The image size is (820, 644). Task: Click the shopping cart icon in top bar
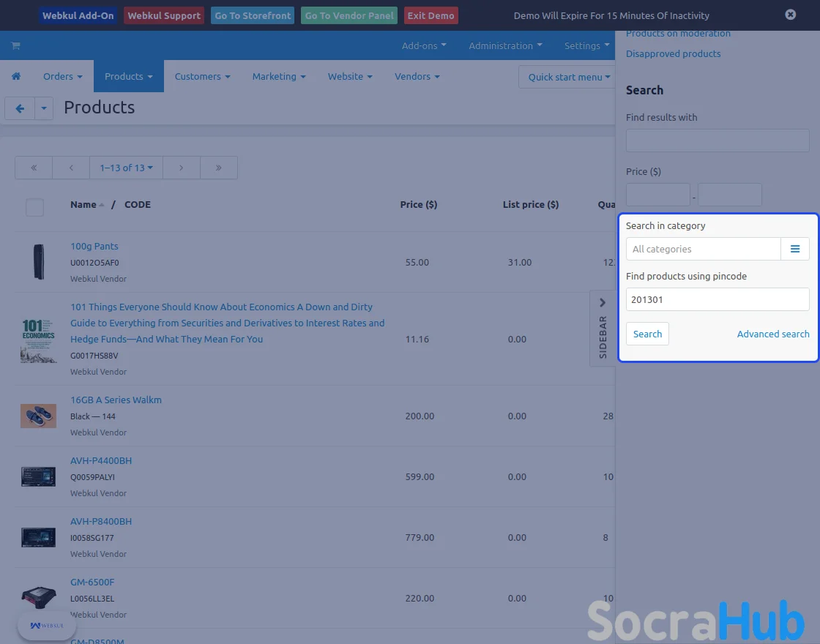(x=15, y=45)
